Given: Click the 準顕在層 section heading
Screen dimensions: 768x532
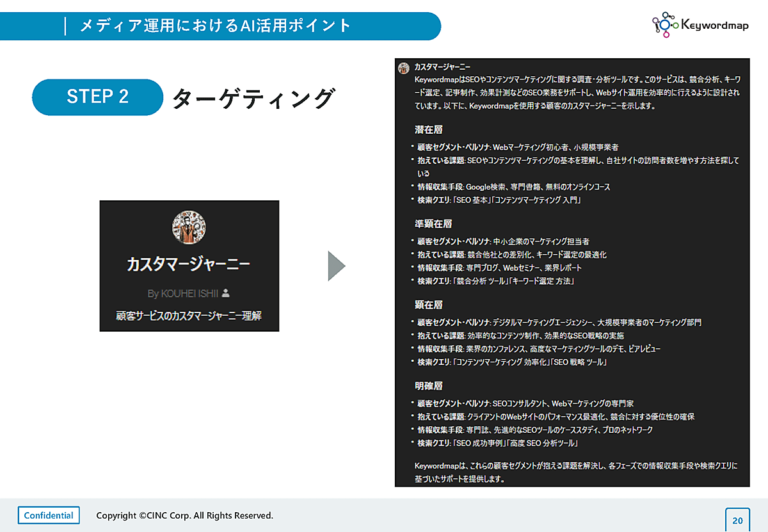Looking at the screenshot, I should [433, 224].
